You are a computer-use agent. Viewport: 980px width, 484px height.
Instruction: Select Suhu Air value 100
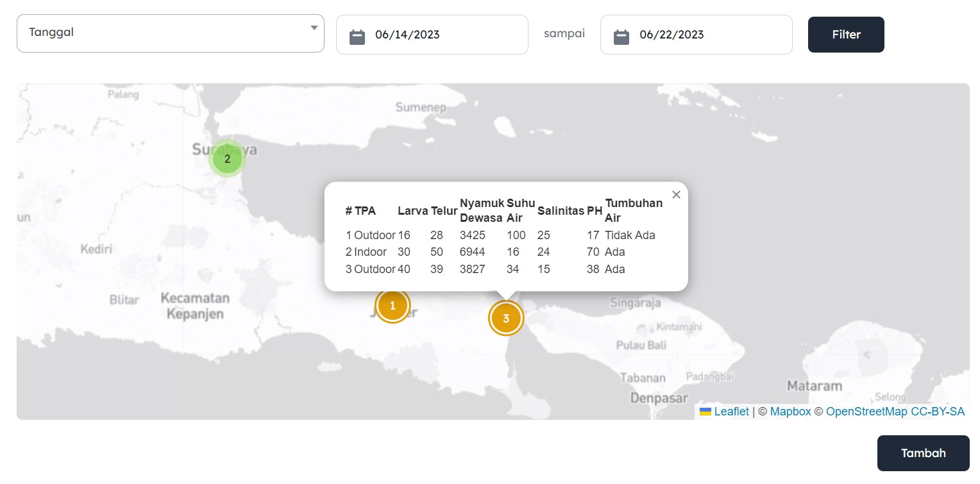point(516,235)
